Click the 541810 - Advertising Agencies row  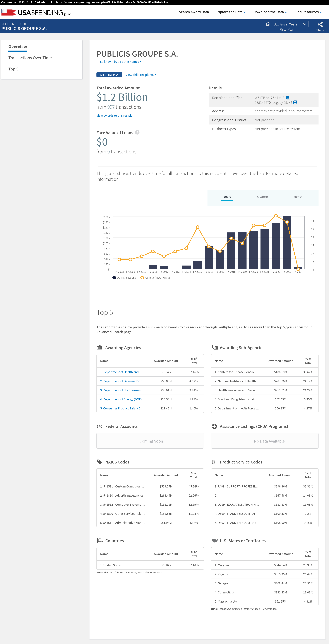click(150, 496)
